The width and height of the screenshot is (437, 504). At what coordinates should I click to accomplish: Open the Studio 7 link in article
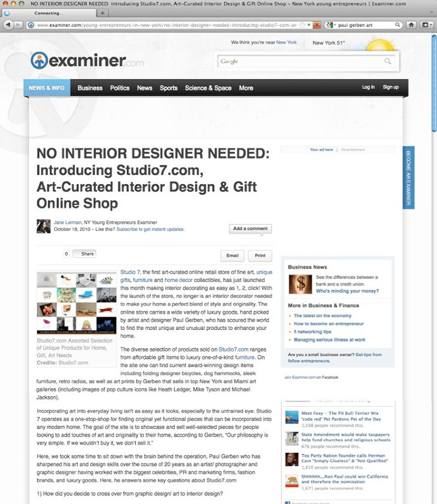[x=130, y=272]
